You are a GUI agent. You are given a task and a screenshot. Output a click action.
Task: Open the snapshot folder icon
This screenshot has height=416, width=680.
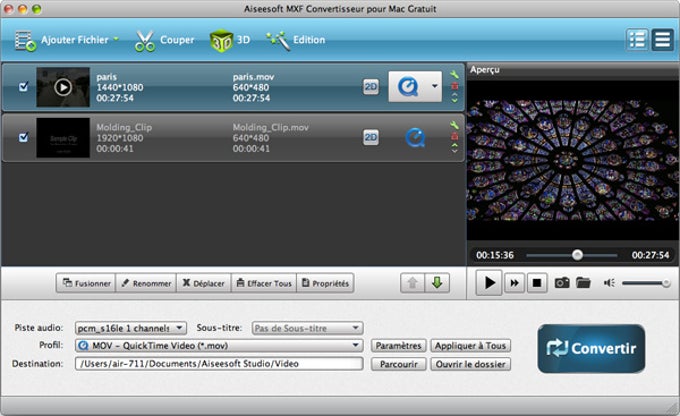[583, 283]
